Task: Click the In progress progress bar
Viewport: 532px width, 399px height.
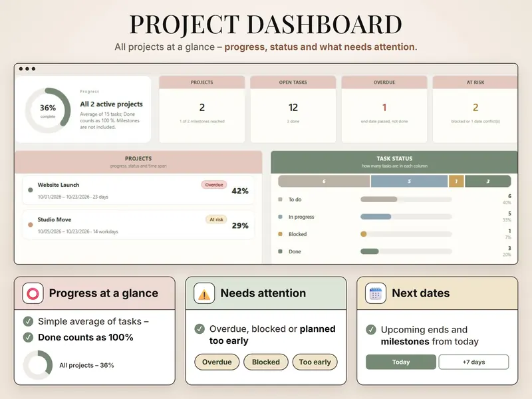Action: [x=406, y=217]
